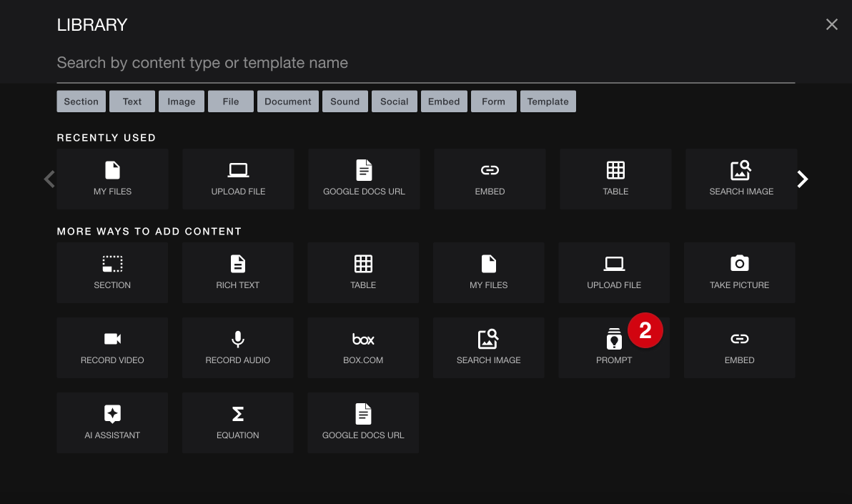
Task: Insert a Rich Text block
Action: [x=238, y=272]
